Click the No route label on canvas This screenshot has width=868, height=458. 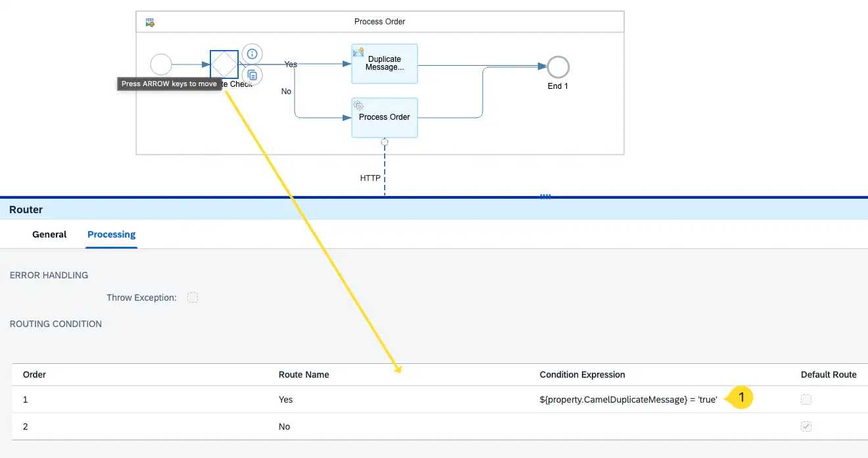click(x=286, y=91)
